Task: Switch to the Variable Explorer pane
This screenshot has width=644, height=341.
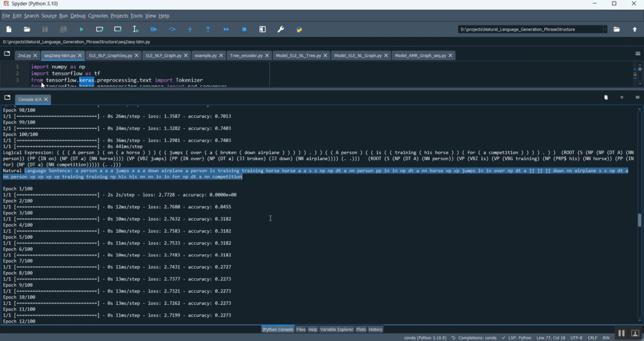Action: (337, 329)
